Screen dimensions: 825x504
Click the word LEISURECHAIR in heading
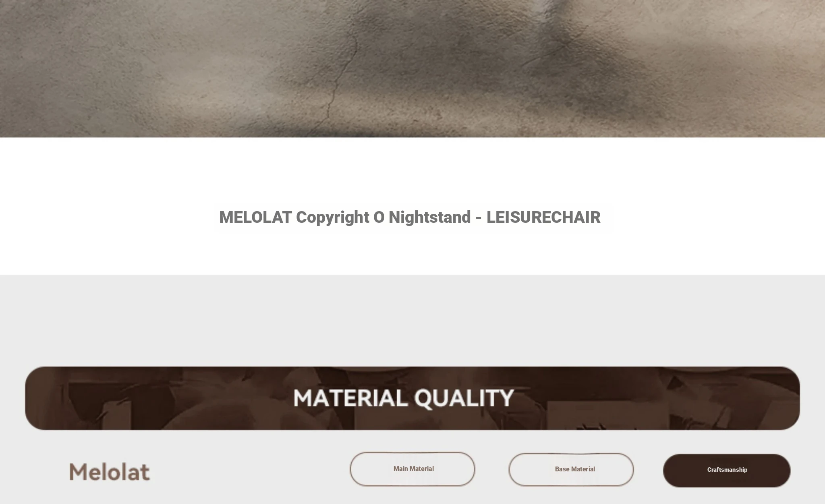click(543, 217)
